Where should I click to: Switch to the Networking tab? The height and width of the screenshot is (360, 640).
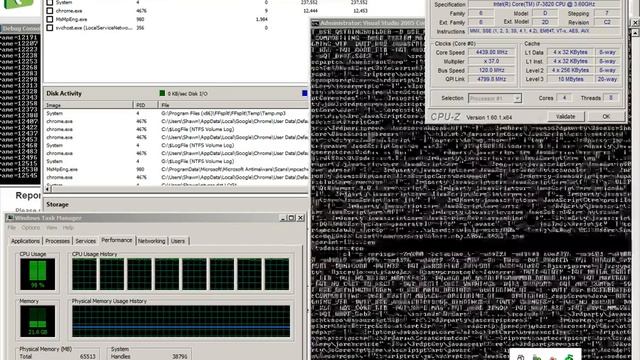click(x=151, y=241)
